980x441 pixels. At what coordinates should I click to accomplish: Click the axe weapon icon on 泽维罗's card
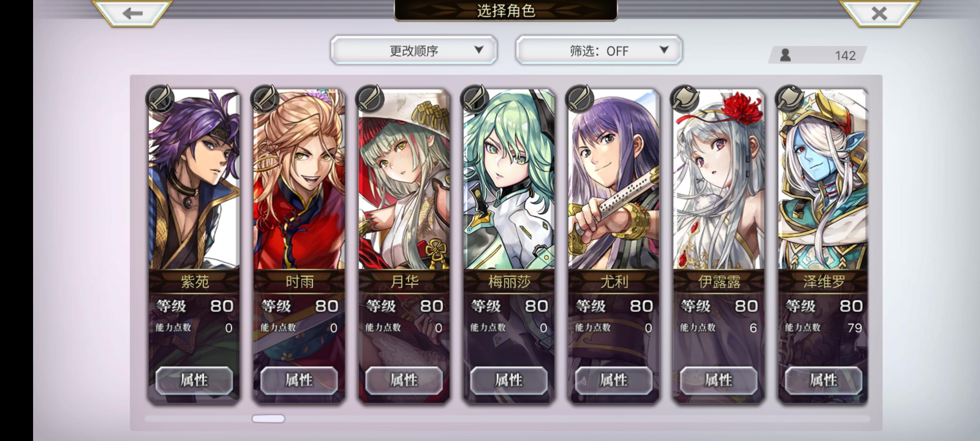click(x=789, y=99)
